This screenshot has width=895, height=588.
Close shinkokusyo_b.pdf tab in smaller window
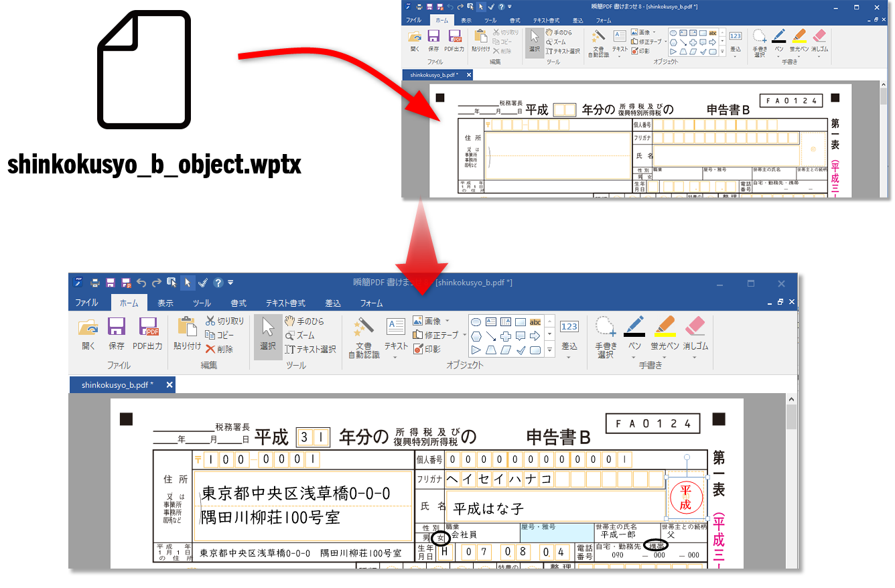pos(469,75)
